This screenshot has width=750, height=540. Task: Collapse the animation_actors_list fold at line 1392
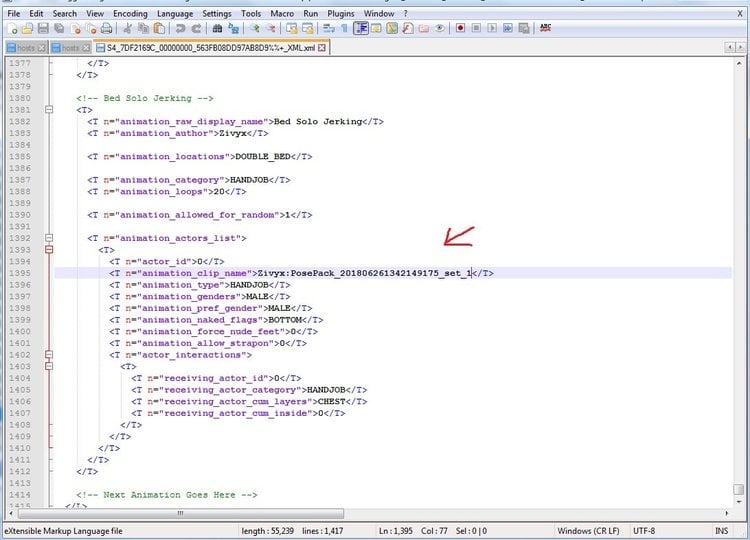pyautogui.click(x=49, y=238)
